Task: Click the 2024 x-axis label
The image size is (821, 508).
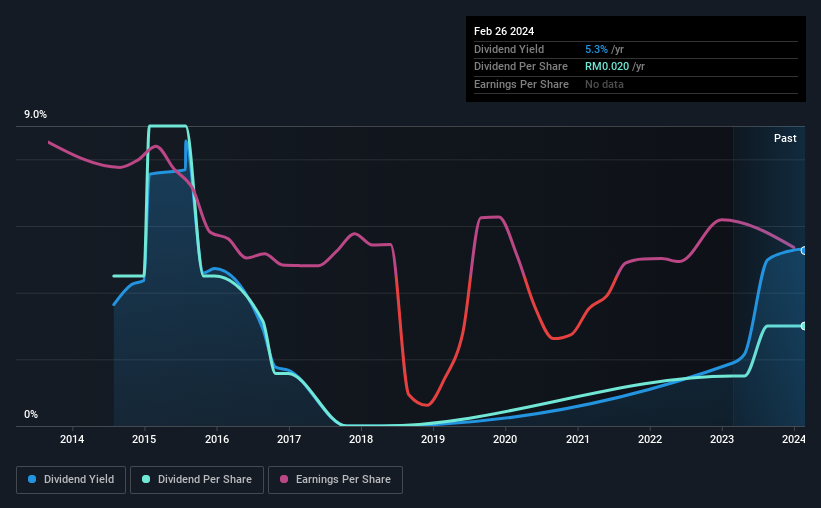Action: coord(794,439)
